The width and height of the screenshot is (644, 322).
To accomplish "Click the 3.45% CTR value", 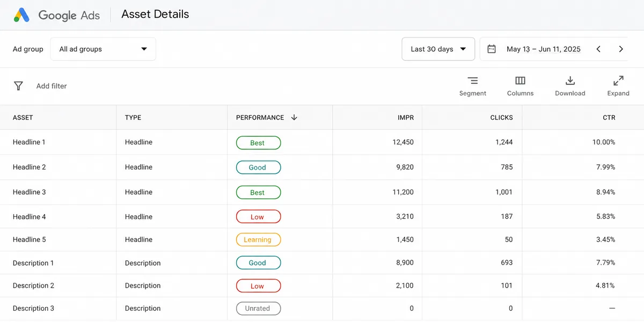I will [x=606, y=239].
